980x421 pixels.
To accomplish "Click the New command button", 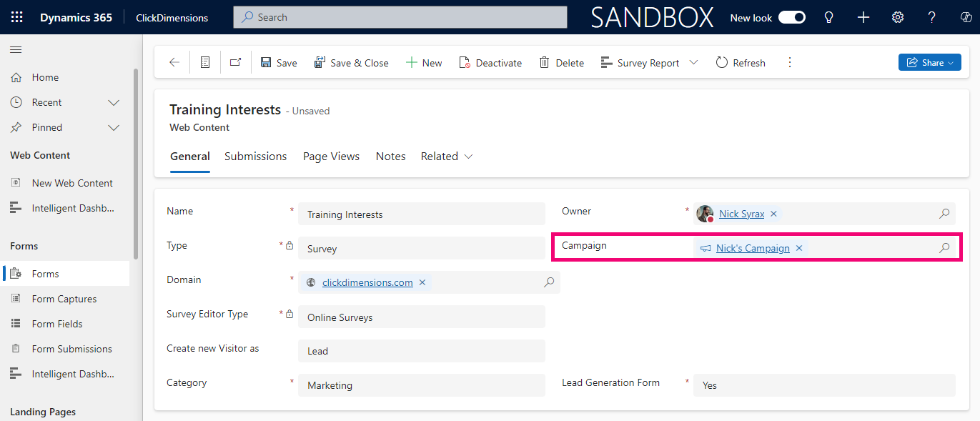I will coord(425,63).
